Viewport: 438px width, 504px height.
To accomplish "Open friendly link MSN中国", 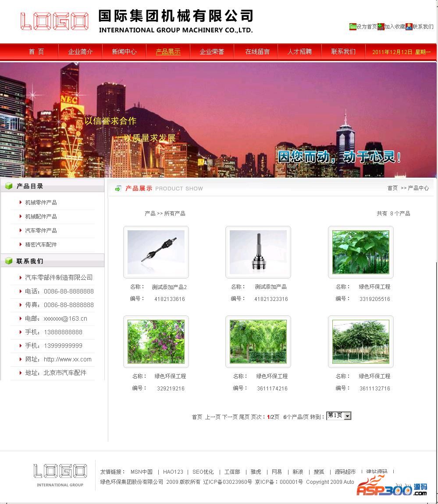I will point(141,472).
